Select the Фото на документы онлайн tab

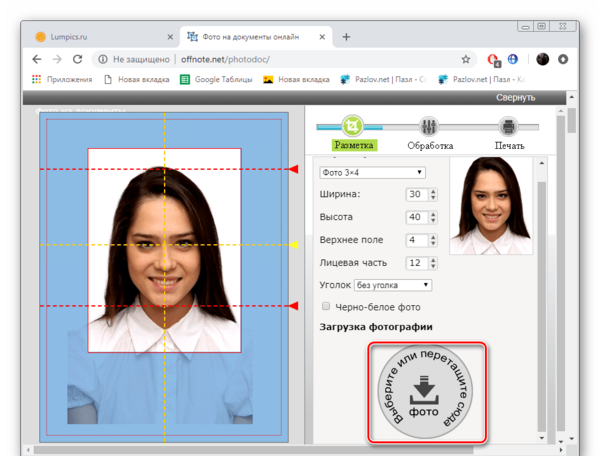pyautogui.click(x=256, y=37)
